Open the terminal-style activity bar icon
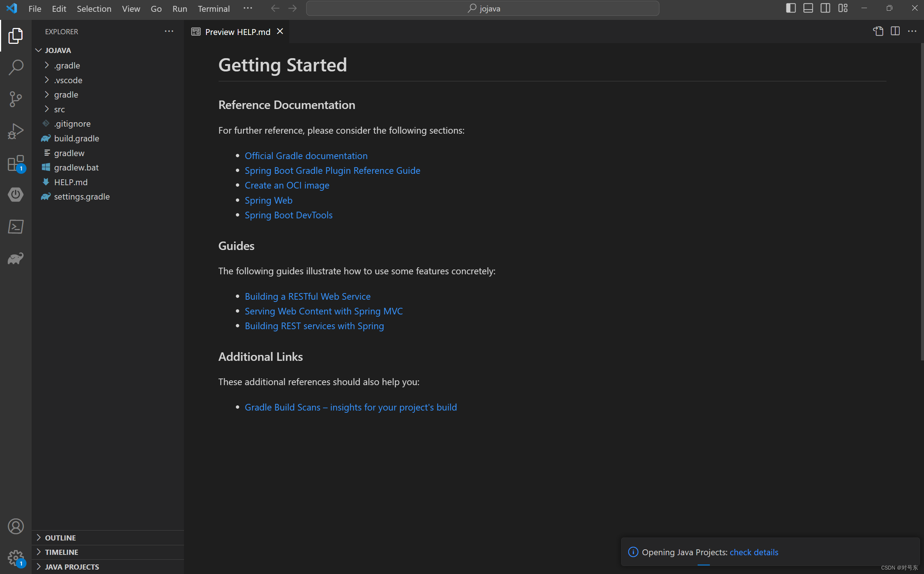924x574 pixels. (15, 227)
